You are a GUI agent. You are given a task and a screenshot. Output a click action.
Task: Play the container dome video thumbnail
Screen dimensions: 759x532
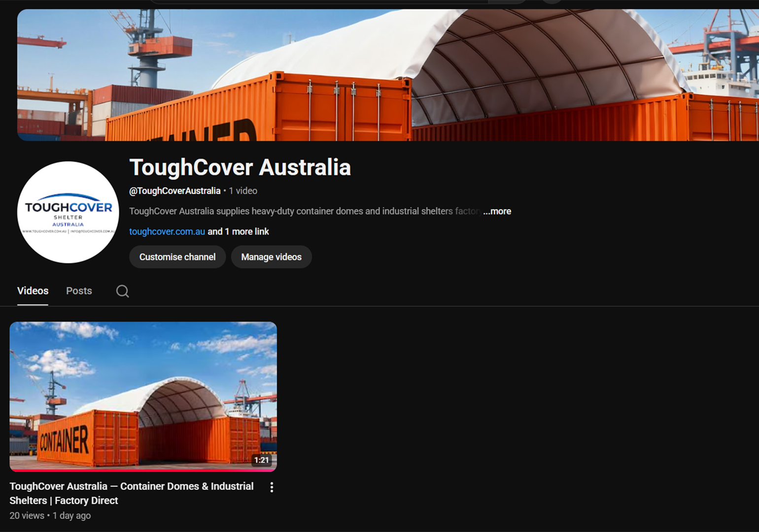tap(143, 397)
